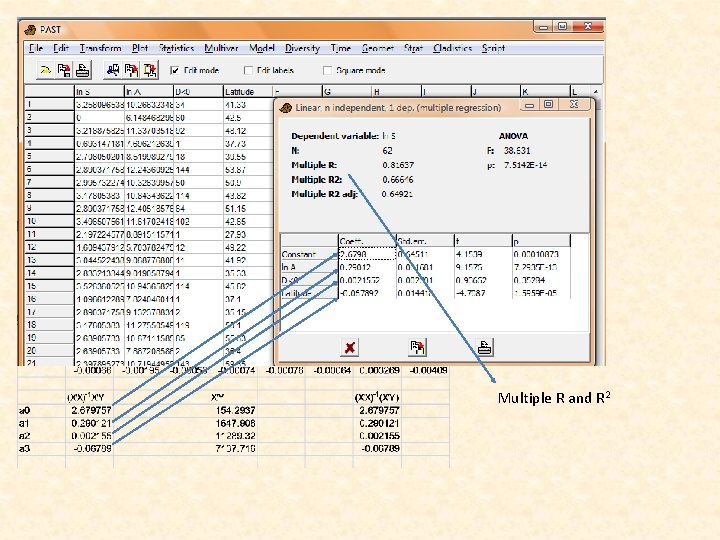Viewport: 720px width, 540px height.
Task: Open the Geomet menu
Action: tap(377, 48)
